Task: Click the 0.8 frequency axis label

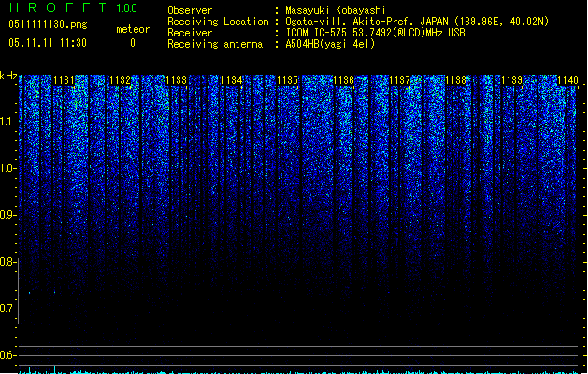Action: 7,262
